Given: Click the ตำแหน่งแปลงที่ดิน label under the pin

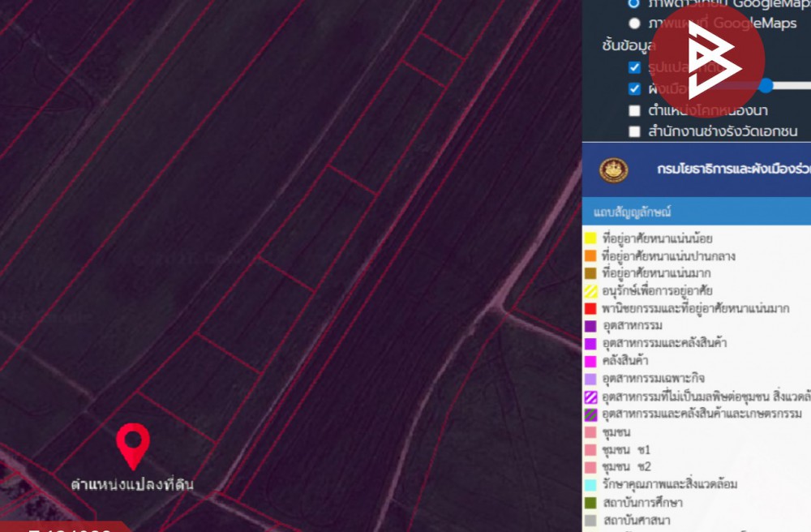Looking at the screenshot, I should pos(132,485).
